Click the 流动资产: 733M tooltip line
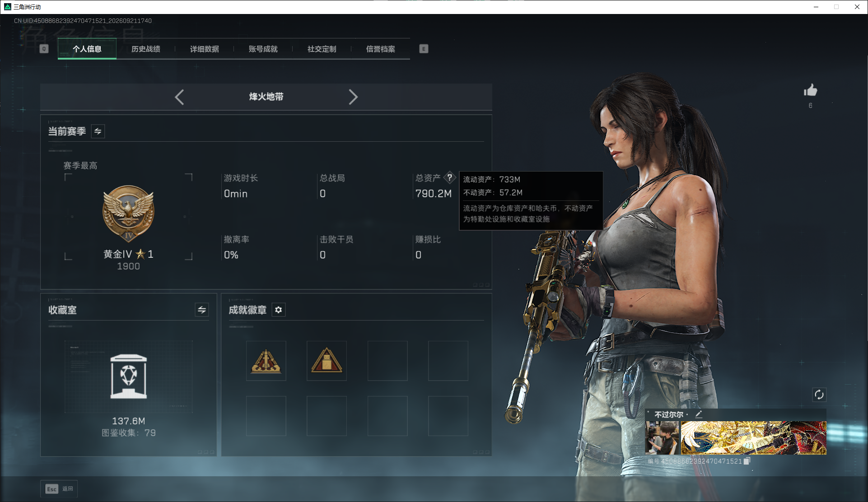 (x=492, y=179)
